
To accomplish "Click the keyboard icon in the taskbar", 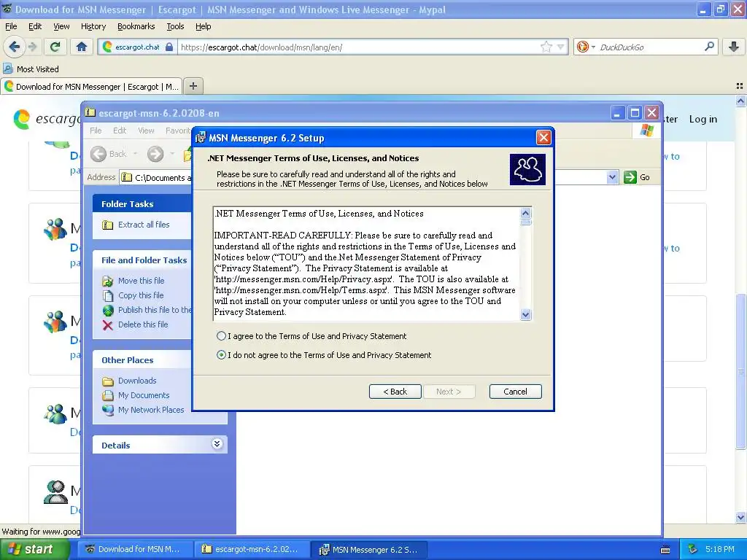I will click(x=665, y=550).
